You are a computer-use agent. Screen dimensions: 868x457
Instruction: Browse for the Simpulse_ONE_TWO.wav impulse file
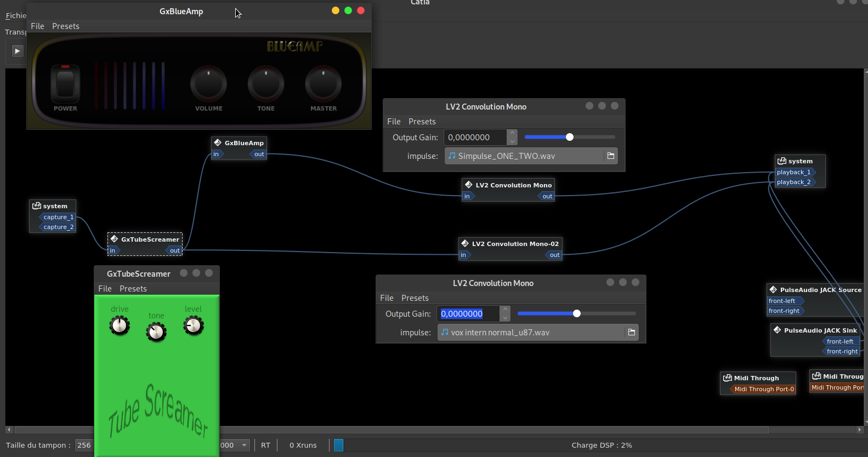pos(610,156)
